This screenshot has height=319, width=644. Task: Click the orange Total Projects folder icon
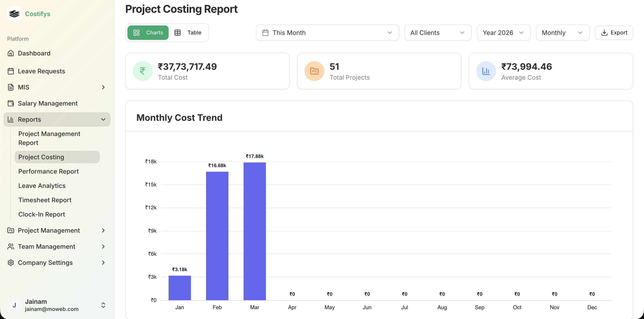coord(314,71)
